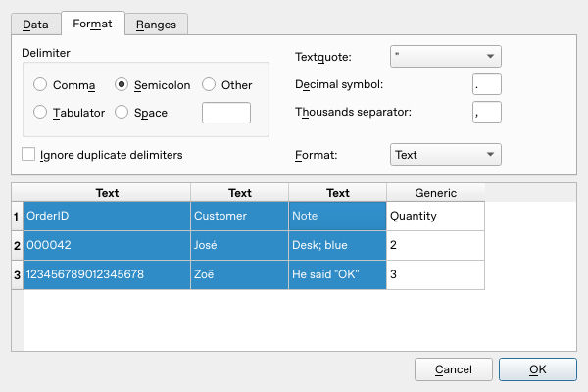Click the Thousands separator field
The height and width of the screenshot is (392, 588).
487,112
